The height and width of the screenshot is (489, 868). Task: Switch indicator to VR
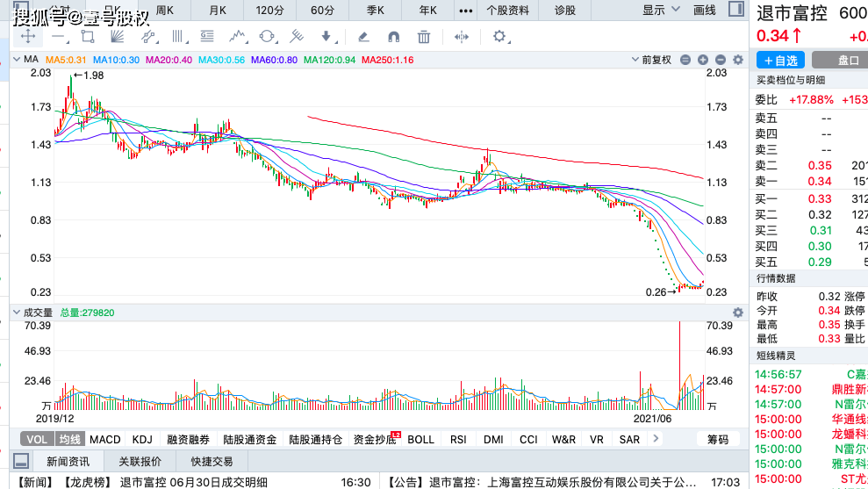point(596,439)
